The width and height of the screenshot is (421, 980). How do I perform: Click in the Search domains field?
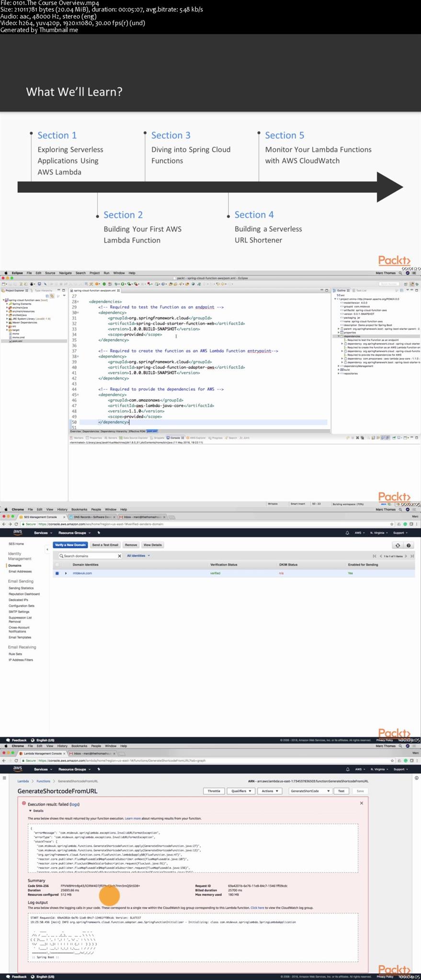coord(90,556)
